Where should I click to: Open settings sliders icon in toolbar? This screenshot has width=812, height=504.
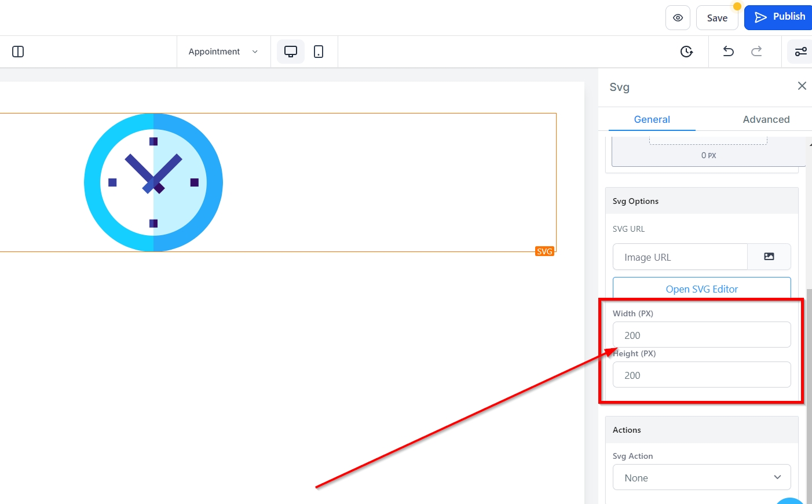pyautogui.click(x=800, y=52)
